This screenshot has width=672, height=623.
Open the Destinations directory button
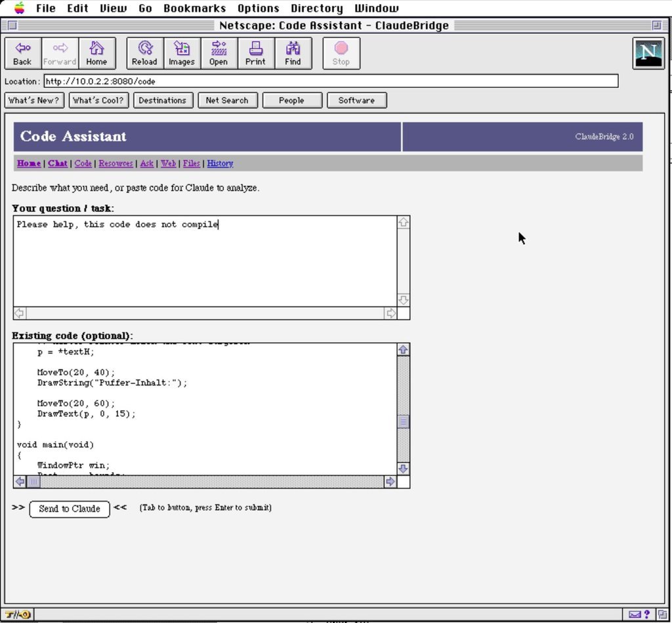point(163,100)
